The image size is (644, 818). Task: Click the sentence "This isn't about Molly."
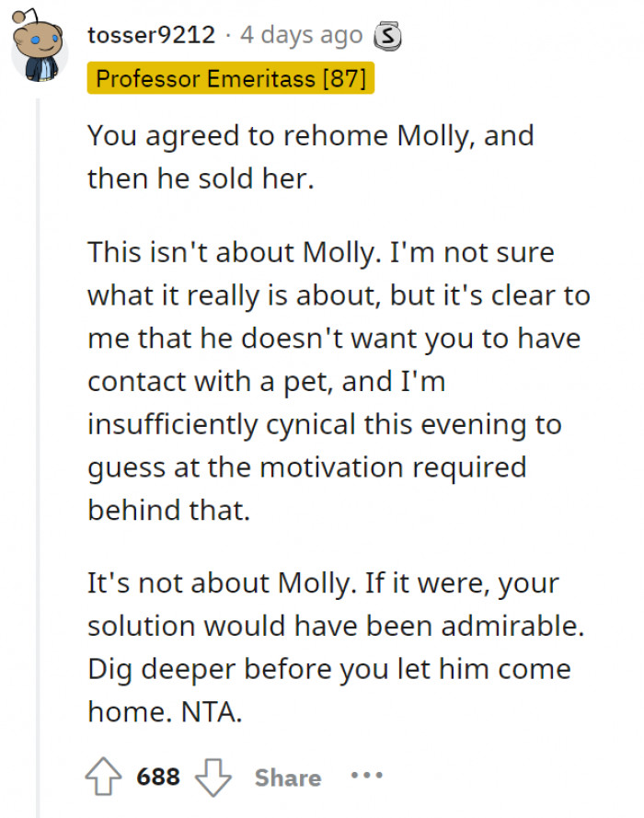232,254
